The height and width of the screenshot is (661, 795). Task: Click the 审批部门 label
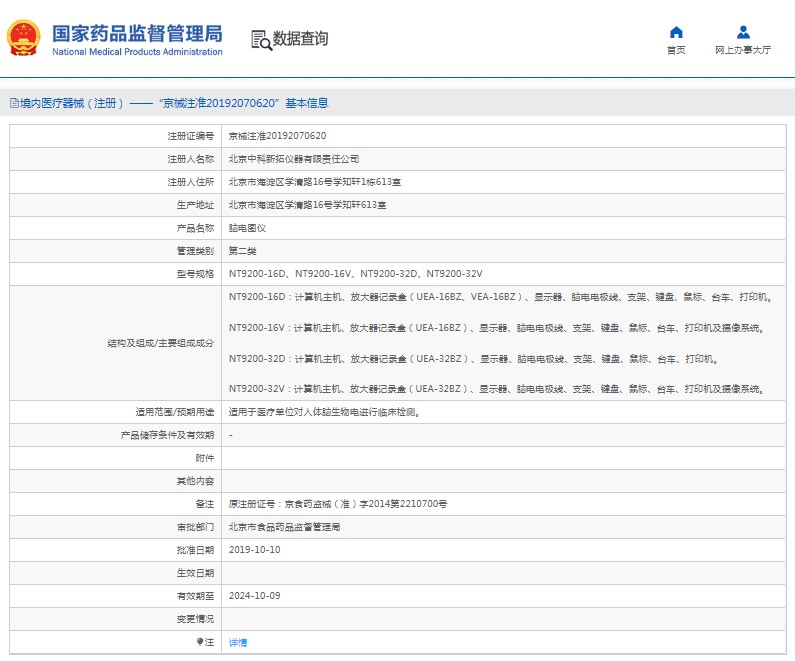click(x=195, y=527)
